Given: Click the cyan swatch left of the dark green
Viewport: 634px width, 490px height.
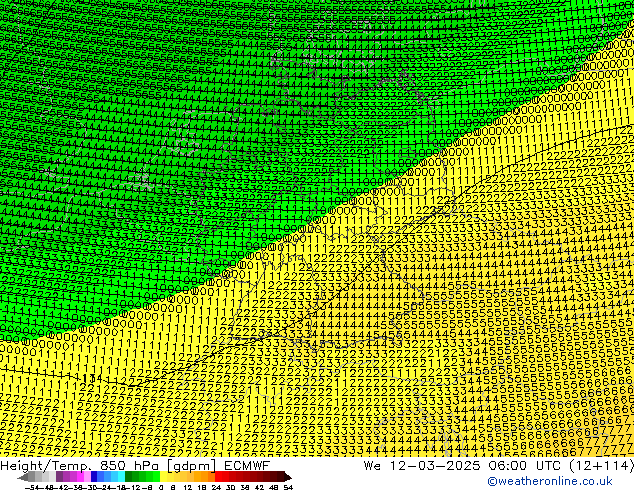Looking at the screenshot, I should point(122,477).
